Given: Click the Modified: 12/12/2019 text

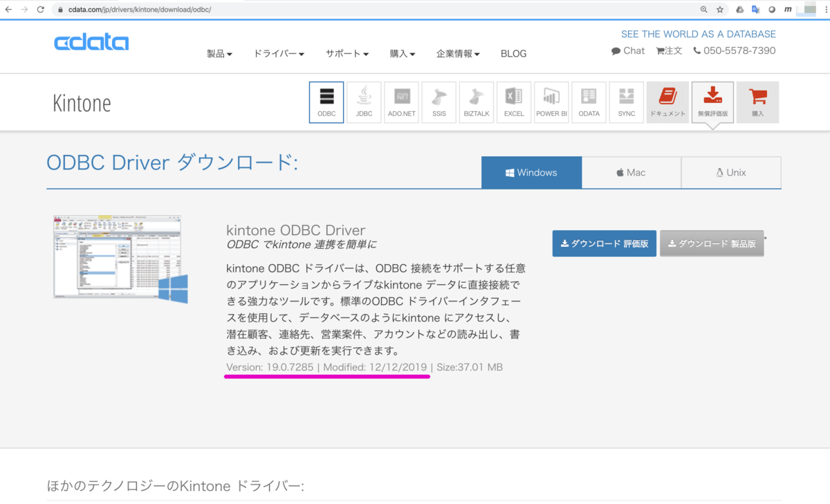Looking at the screenshot, I should click(x=376, y=367).
